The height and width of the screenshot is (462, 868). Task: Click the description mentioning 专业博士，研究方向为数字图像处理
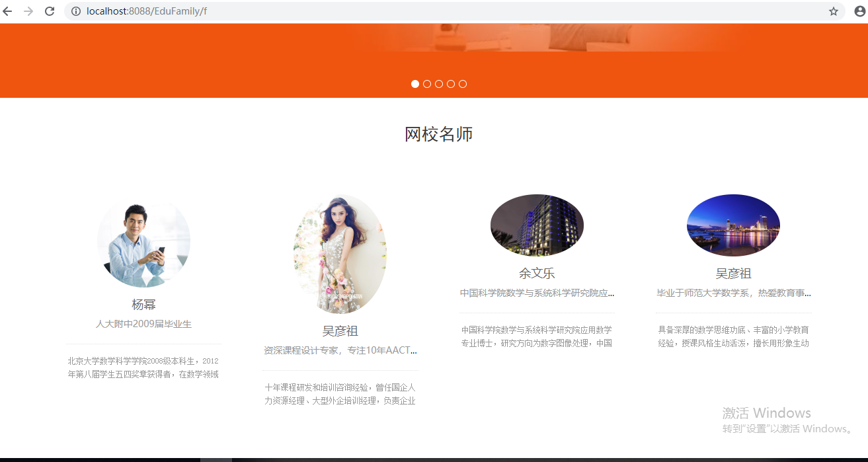pos(537,336)
